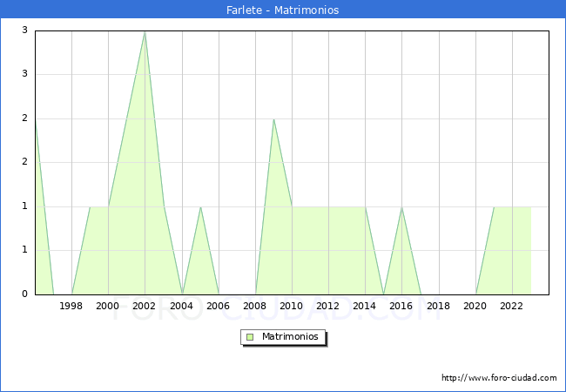Screen dimensions: 566x392
Task: Click the 2018 x-axis label
Action: coord(439,306)
